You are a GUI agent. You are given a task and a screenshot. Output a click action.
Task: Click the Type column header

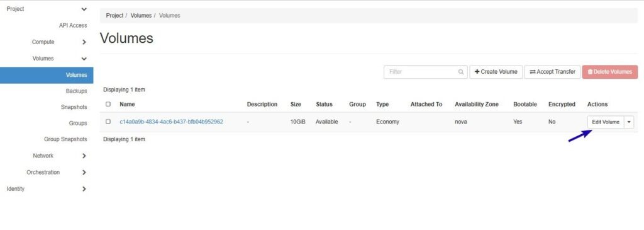[x=382, y=105]
